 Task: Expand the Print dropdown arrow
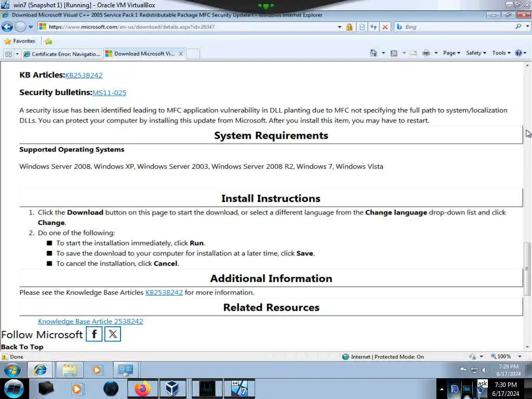(436, 53)
